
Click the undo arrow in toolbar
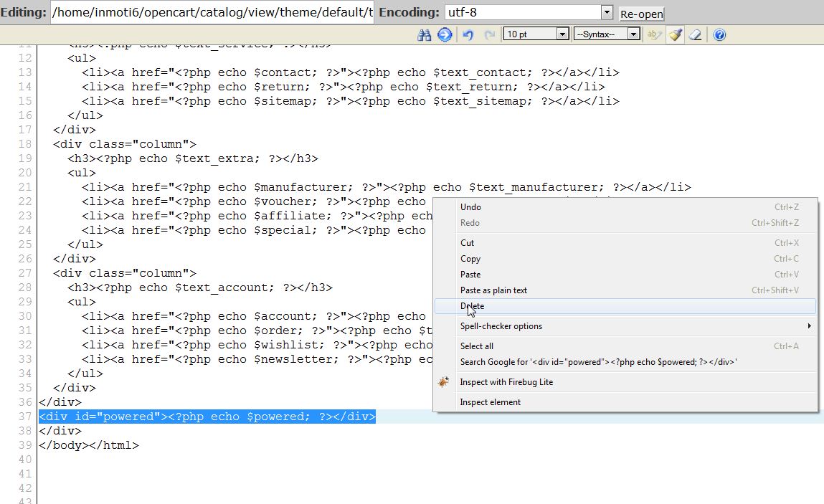[468, 34]
